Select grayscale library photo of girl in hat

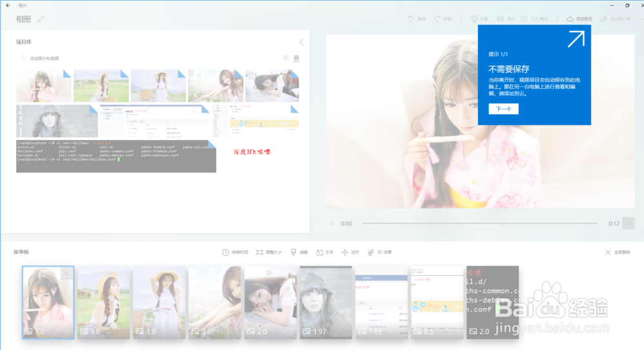click(57, 121)
